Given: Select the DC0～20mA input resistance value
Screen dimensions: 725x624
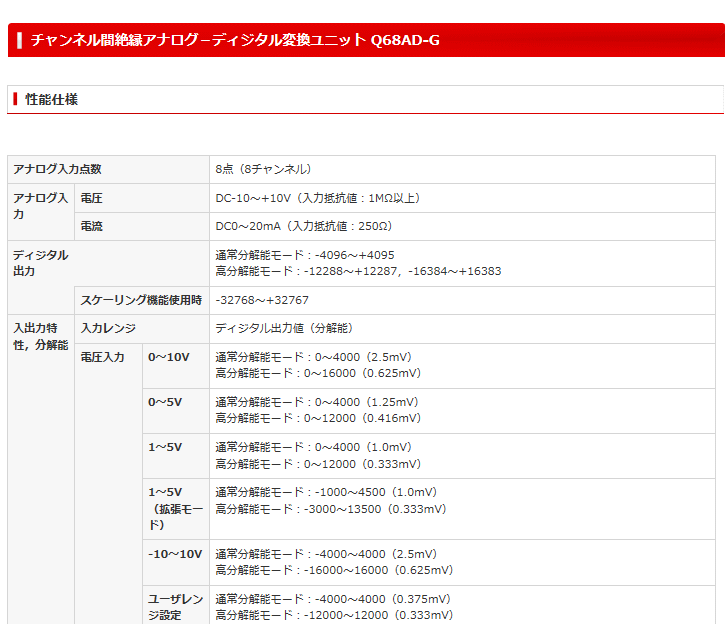Looking at the screenshot, I should pyautogui.click(x=304, y=226).
